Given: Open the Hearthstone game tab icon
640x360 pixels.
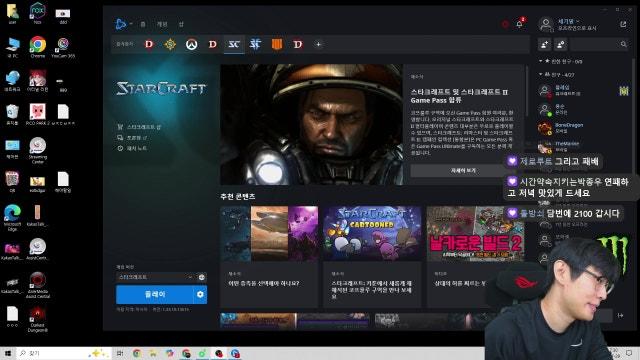Looking at the screenshot, I should [170, 44].
